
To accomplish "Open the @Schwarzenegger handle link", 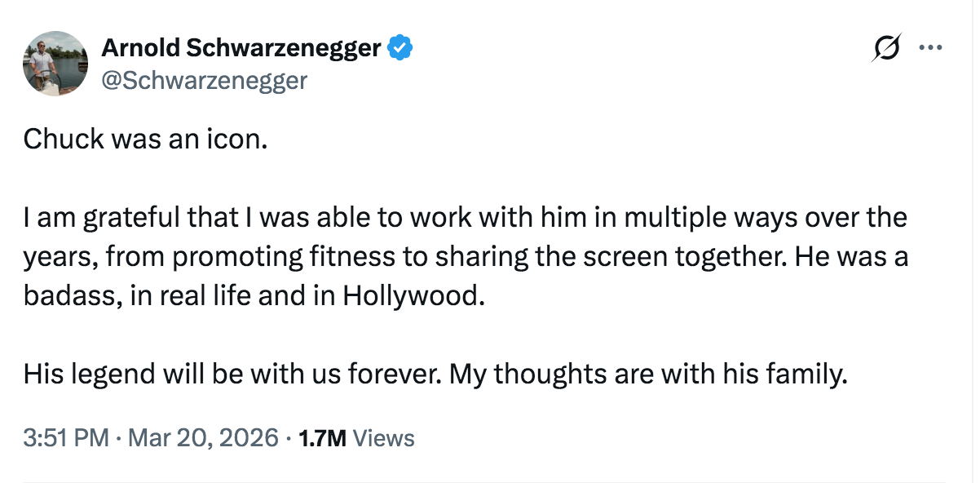I will tap(204, 80).
